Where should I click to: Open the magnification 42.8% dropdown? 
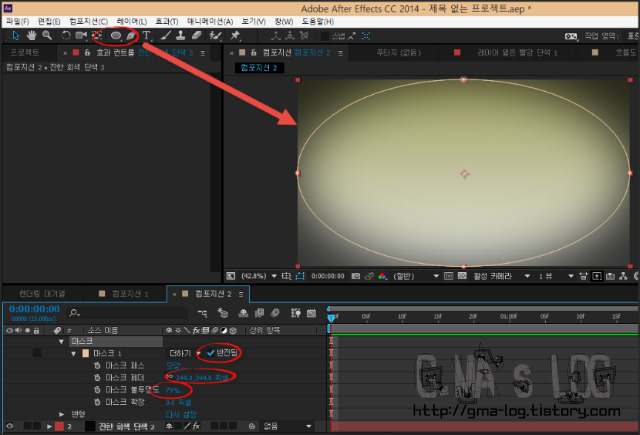[259, 276]
